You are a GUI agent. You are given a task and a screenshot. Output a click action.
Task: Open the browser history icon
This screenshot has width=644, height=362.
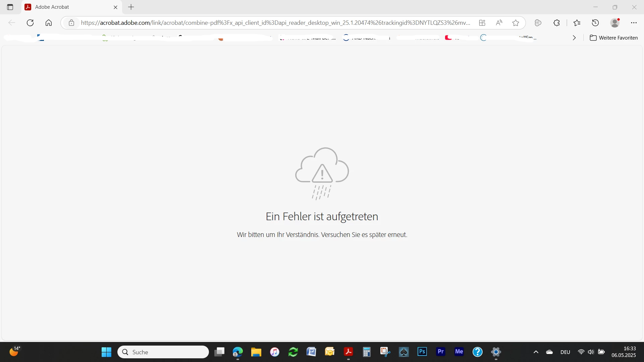point(595,23)
